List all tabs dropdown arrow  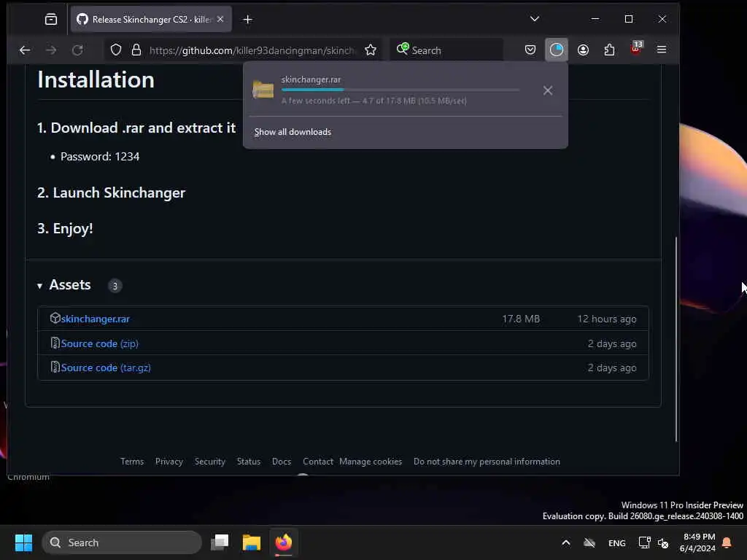(535, 19)
